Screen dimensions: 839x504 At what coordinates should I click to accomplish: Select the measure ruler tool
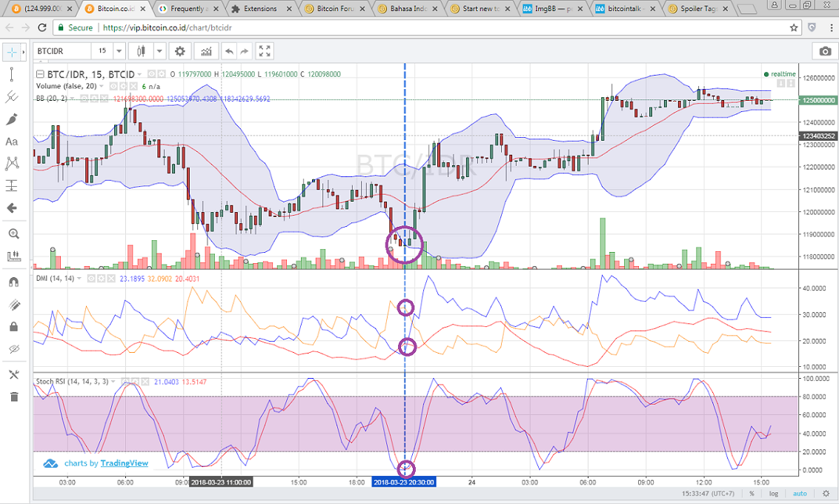point(13,256)
